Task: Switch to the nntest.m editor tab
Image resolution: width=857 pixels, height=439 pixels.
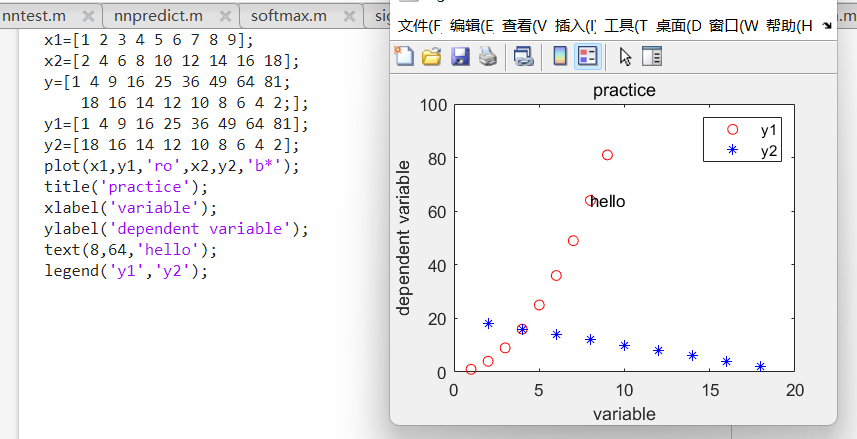Action: click(x=34, y=16)
